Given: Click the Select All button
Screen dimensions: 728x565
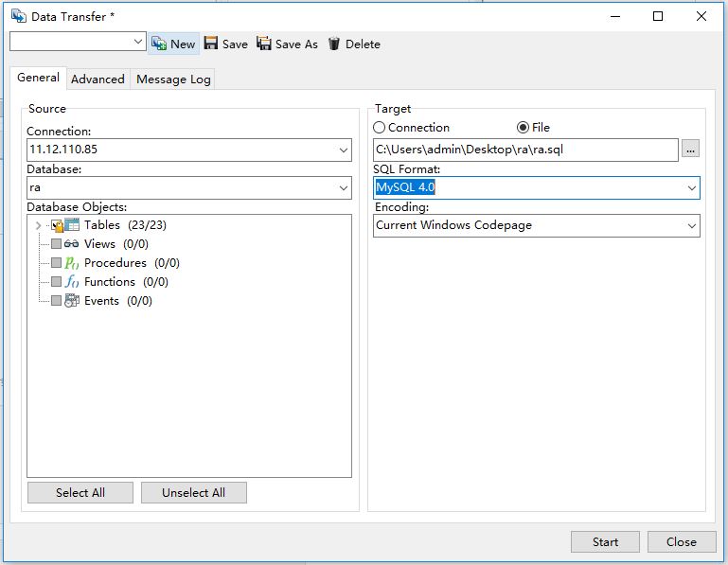Looking at the screenshot, I should tap(80, 492).
